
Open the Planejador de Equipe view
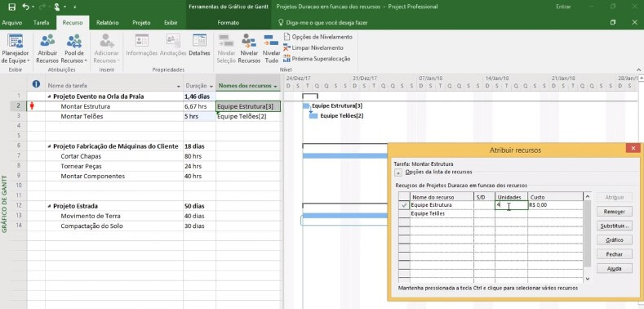click(16, 49)
